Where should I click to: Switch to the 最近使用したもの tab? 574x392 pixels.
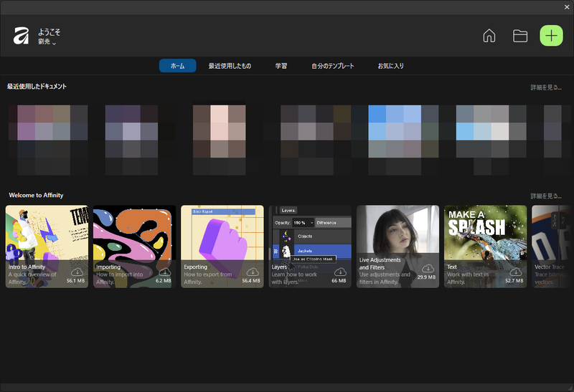point(230,66)
